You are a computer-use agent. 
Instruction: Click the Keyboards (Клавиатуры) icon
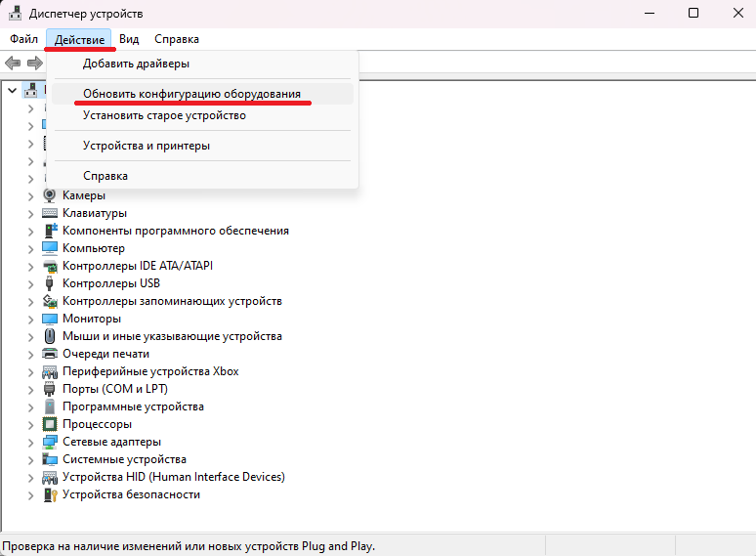click(51, 213)
